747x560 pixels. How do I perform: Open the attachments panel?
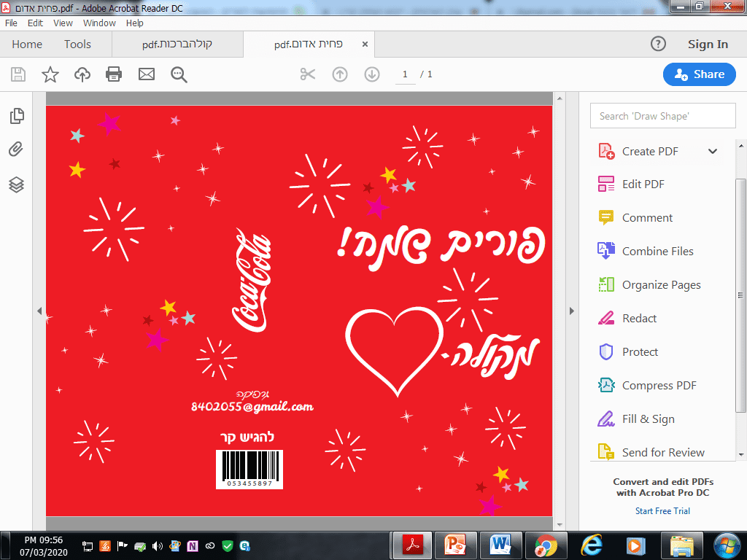(16, 149)
